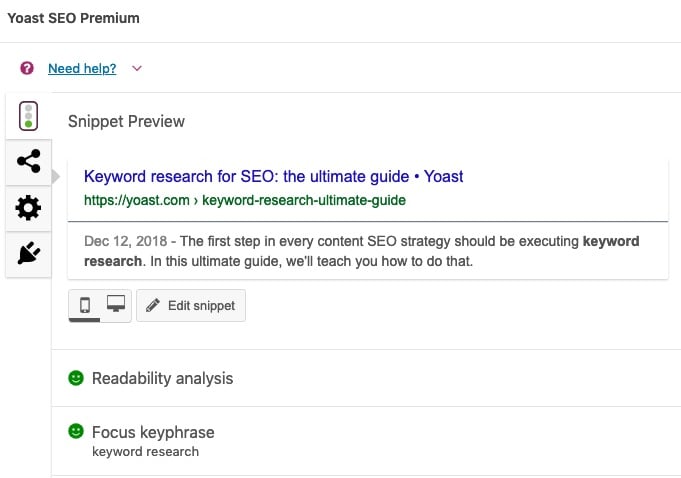Click the green smiley beside Readability analysis
The height and width of the screenshot is (478, 681).
(x=76, y=378)
